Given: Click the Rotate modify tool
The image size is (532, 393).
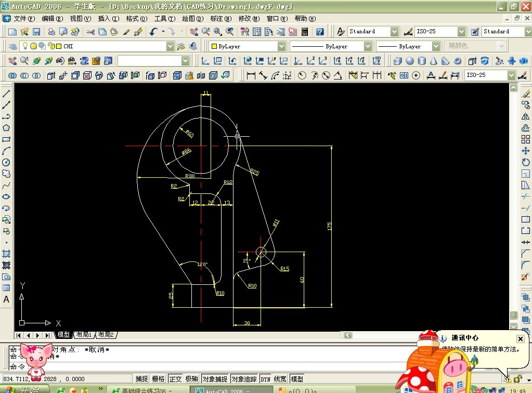Looking at the screenshot, I should pyautogui.click(x=526, y=162).
